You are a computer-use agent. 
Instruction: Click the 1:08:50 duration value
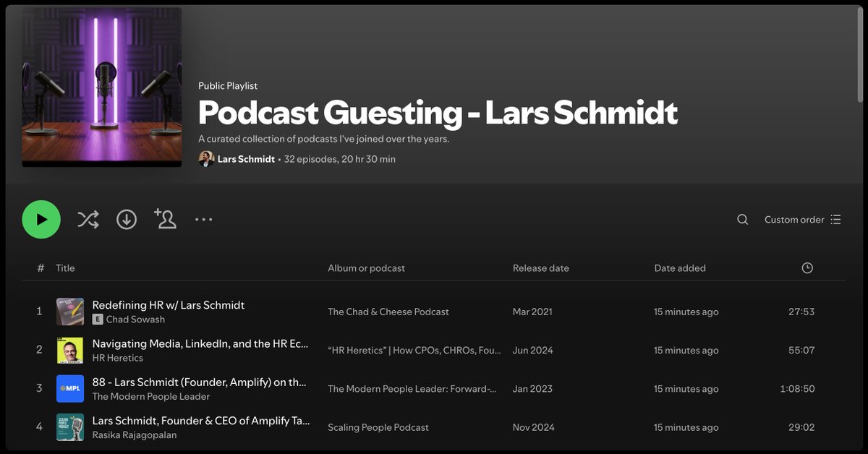click(797, 388)
